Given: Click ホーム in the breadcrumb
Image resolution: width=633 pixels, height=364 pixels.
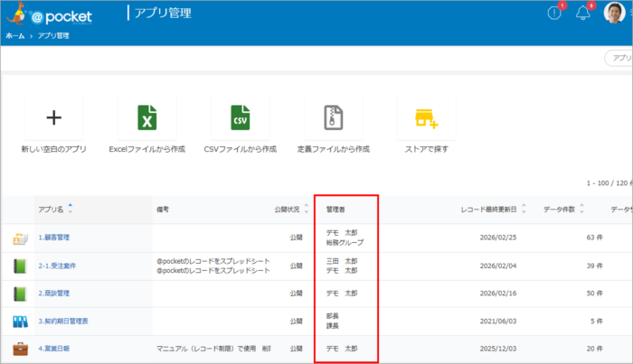Looking at the screenshot, I should point(15,36).
